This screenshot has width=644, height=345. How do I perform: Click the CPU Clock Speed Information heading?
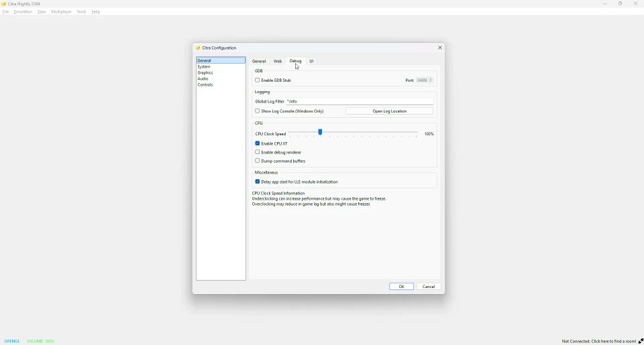tap(278, 193)
